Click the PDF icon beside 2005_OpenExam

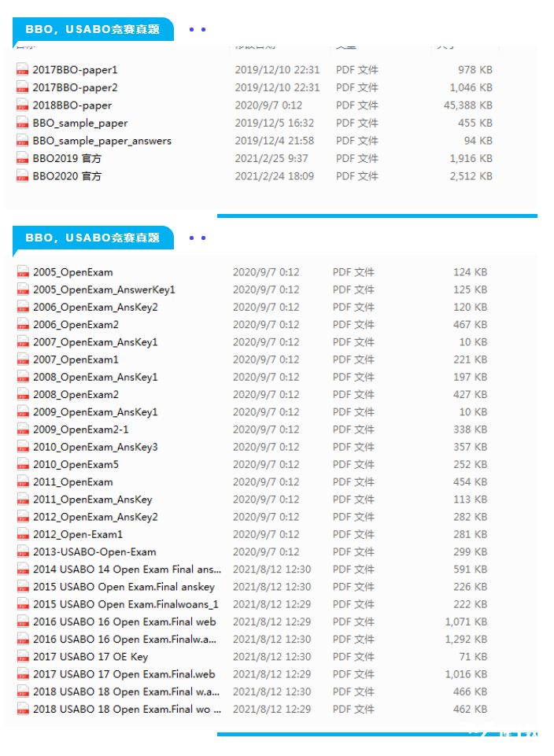click(23, 272)
